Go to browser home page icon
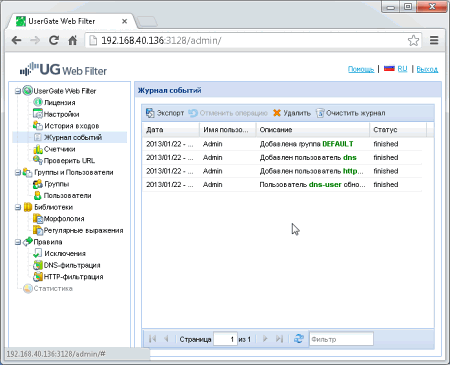The image size is (450, 365). click(x=72, y=40)
